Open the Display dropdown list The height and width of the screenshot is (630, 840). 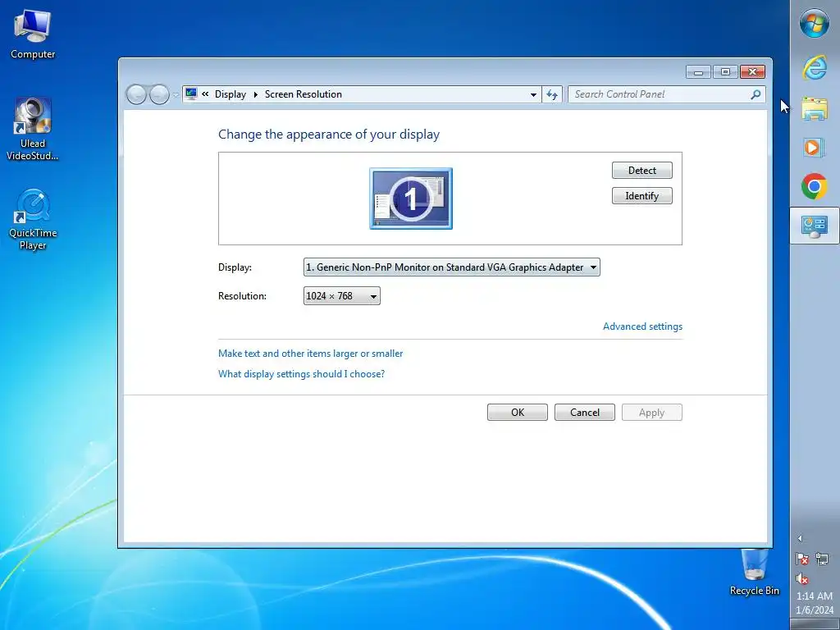pyautogui.click(x=452, y=267)
